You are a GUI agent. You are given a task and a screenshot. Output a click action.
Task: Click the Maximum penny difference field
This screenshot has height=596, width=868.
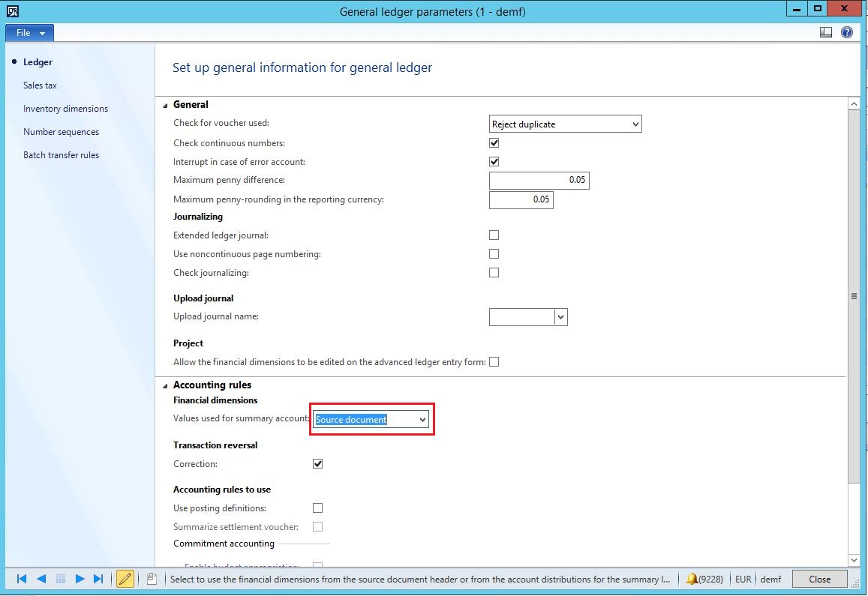coord(539,181)
